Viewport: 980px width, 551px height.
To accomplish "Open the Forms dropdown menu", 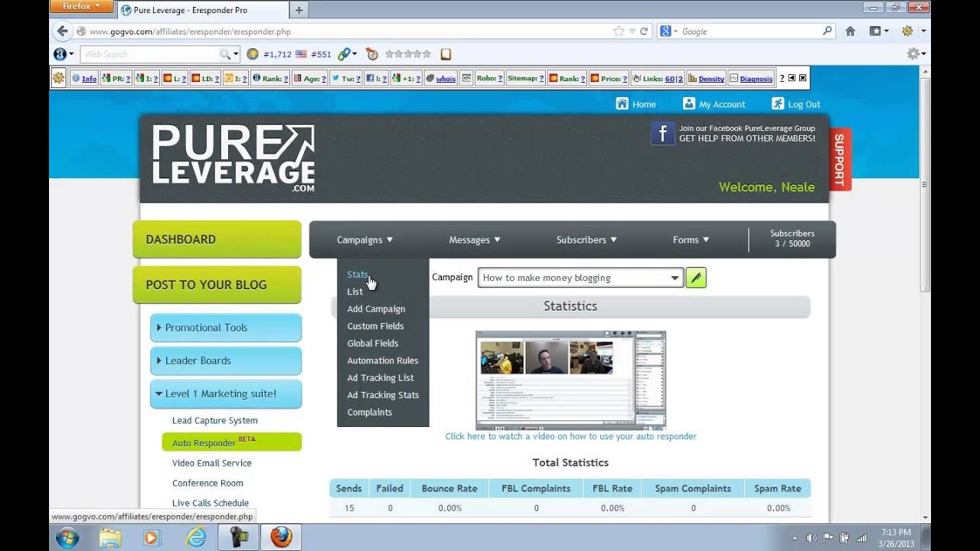I will pyautogui.click(x=691, y=240).
